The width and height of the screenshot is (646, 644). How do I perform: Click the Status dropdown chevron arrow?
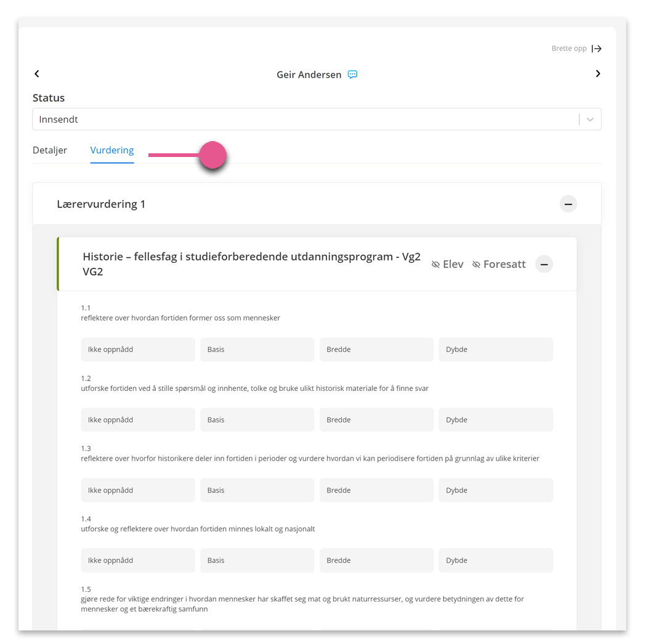590,119
